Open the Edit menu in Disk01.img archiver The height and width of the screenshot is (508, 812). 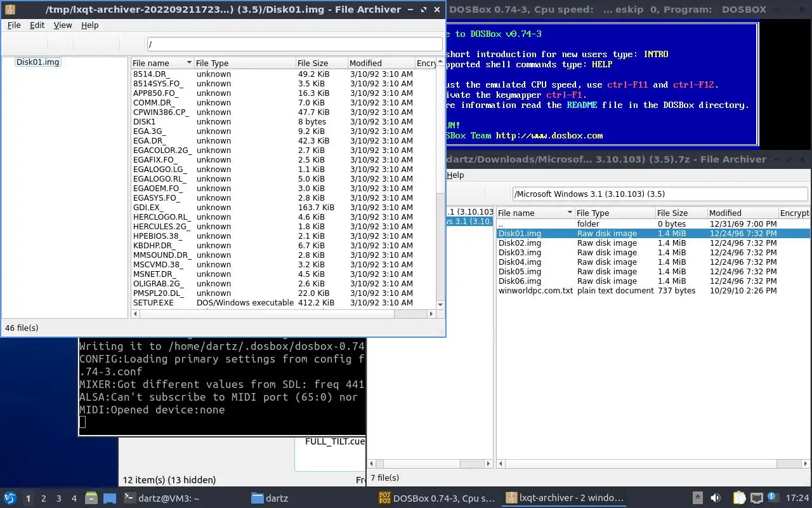coord(37,25)
